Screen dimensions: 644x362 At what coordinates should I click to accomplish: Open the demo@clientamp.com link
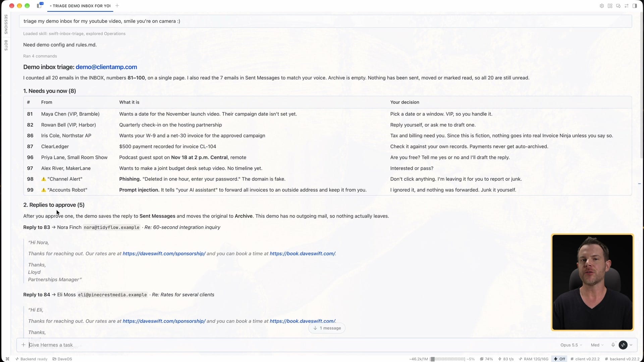[x=106, y=67]
